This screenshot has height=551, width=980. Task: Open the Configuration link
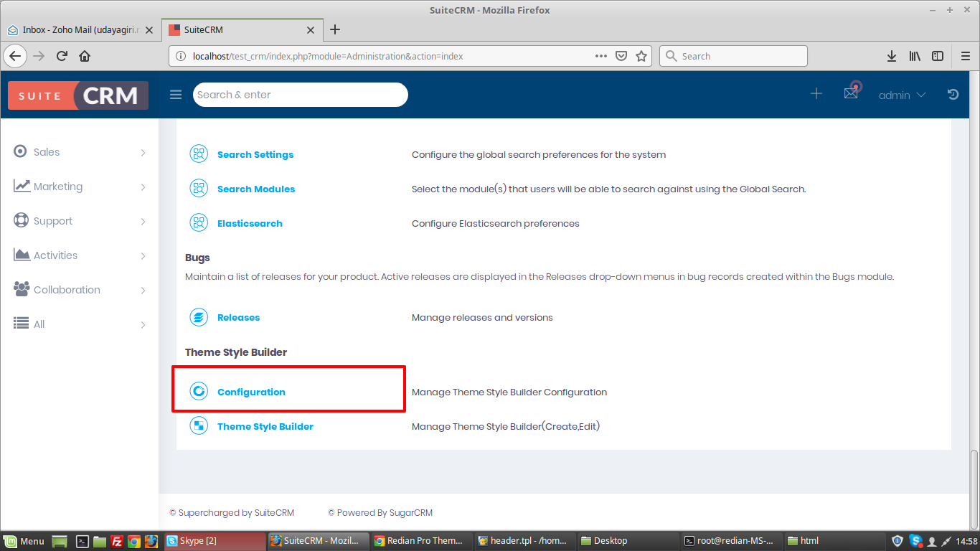tap(251, 392)
